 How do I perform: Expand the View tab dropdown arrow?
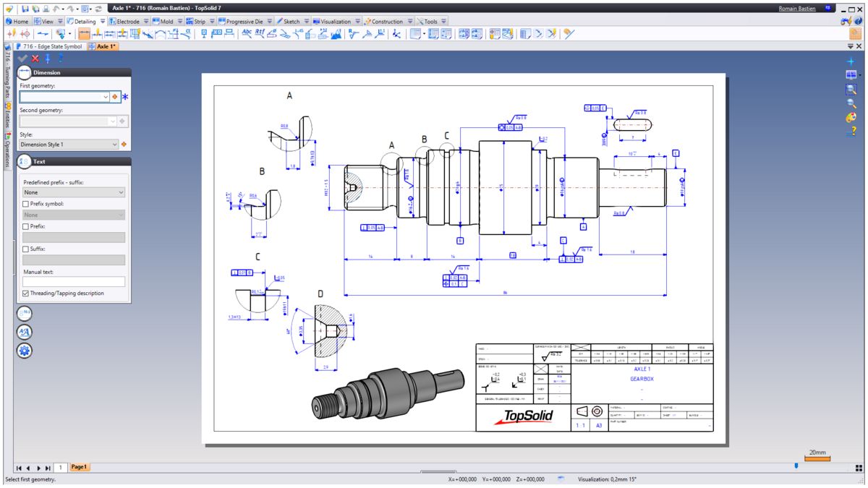pos(60,21)
